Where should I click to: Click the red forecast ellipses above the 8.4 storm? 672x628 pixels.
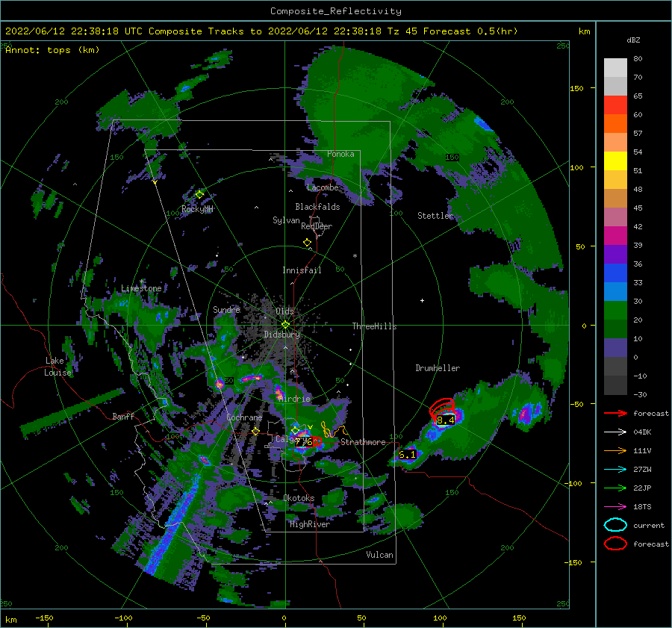pyautogui.click(x=442, y=407)
